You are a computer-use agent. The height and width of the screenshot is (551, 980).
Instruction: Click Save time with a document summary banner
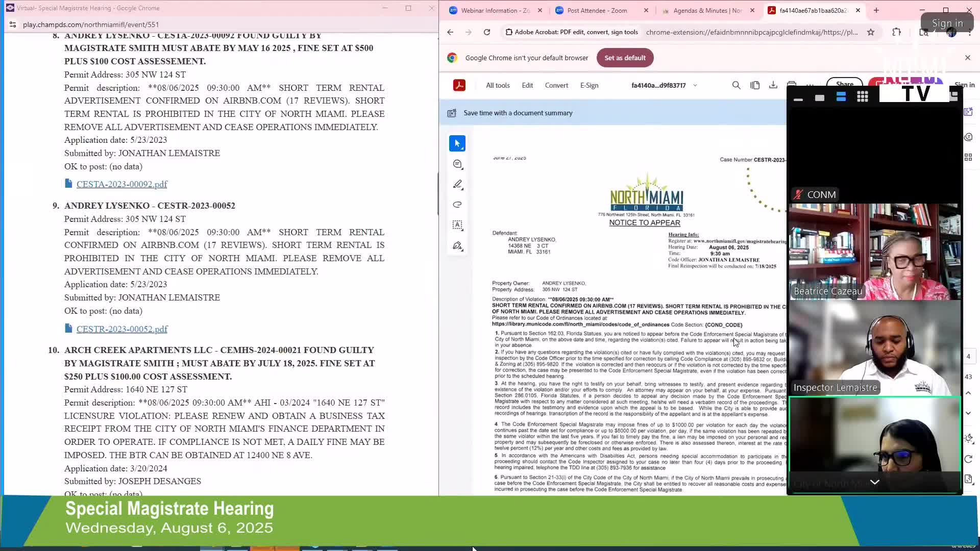518,113
